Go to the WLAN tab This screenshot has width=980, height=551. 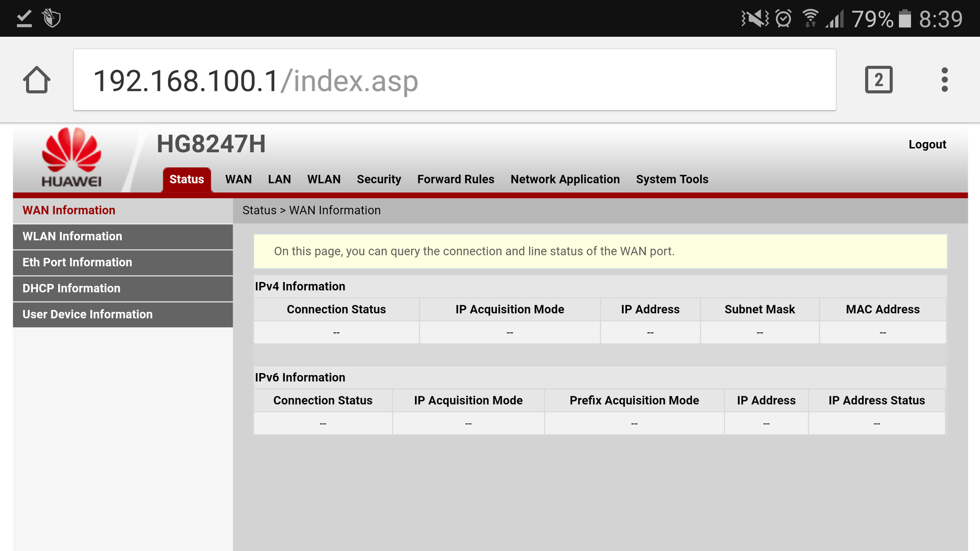pos(324,179)
